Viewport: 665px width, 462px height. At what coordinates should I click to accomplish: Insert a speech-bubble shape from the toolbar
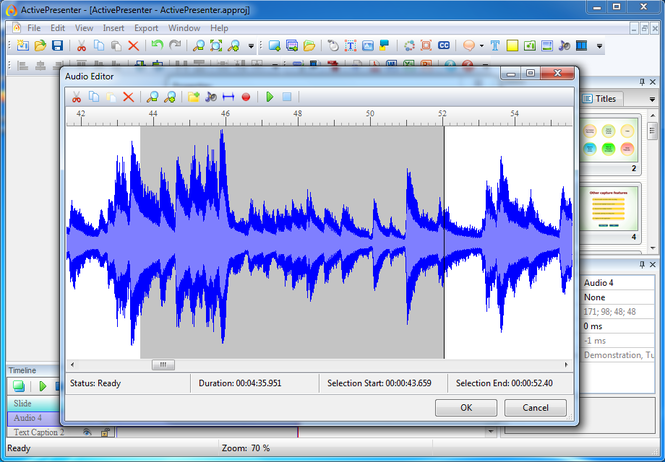[x=469, y=45]
